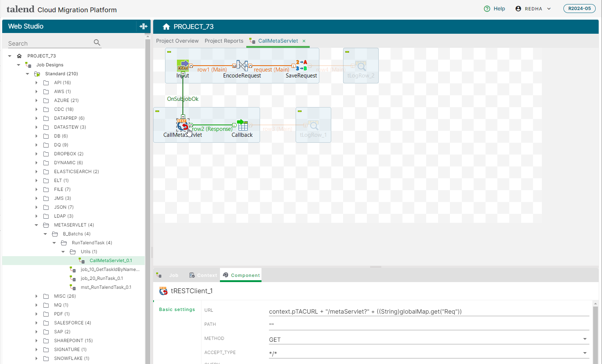
Task: Minimize the Input subjob box
Action: (169, 52)
